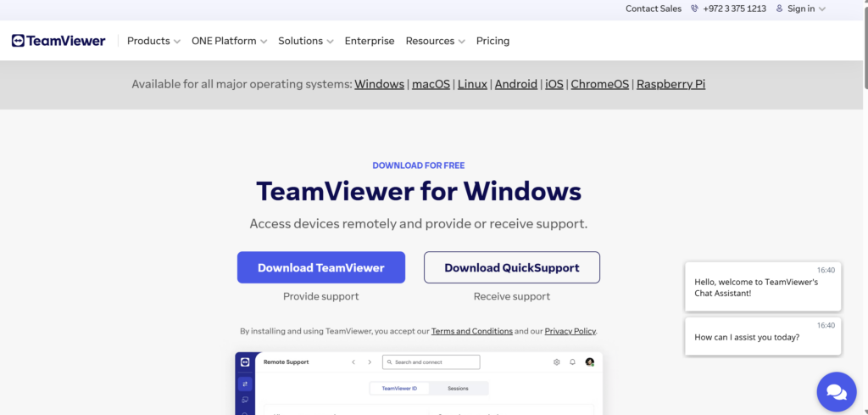This screenshot has width=868, height=415.
Task: Open the Privacy Policy link
Action: 570,331
